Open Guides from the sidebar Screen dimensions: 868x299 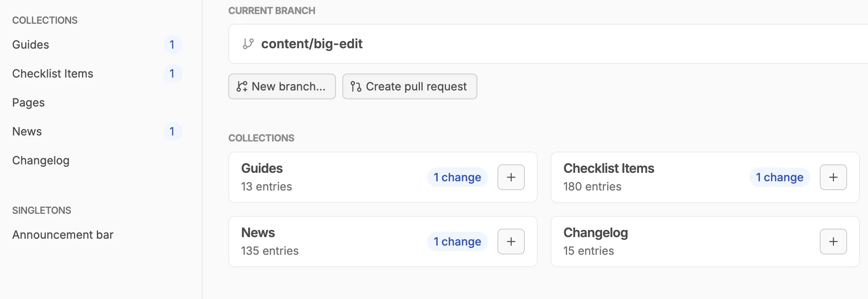tap(31, 45)
